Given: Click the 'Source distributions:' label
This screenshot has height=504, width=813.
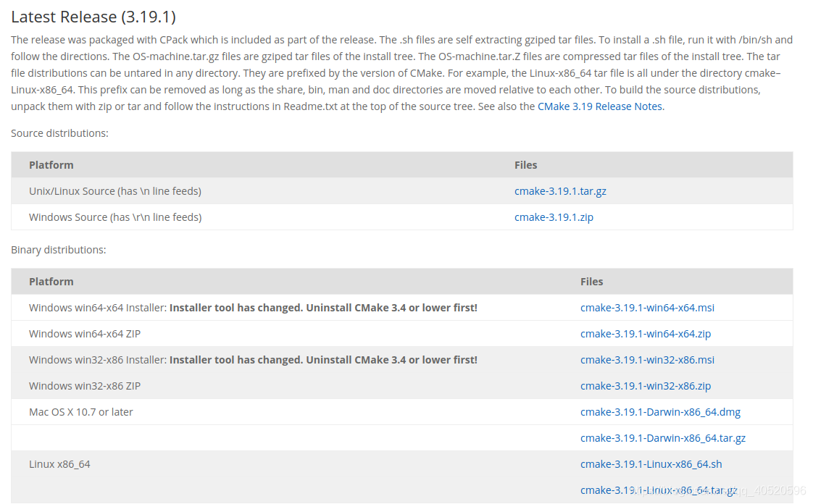Looking at the screenshot, I should coord(59,133).
